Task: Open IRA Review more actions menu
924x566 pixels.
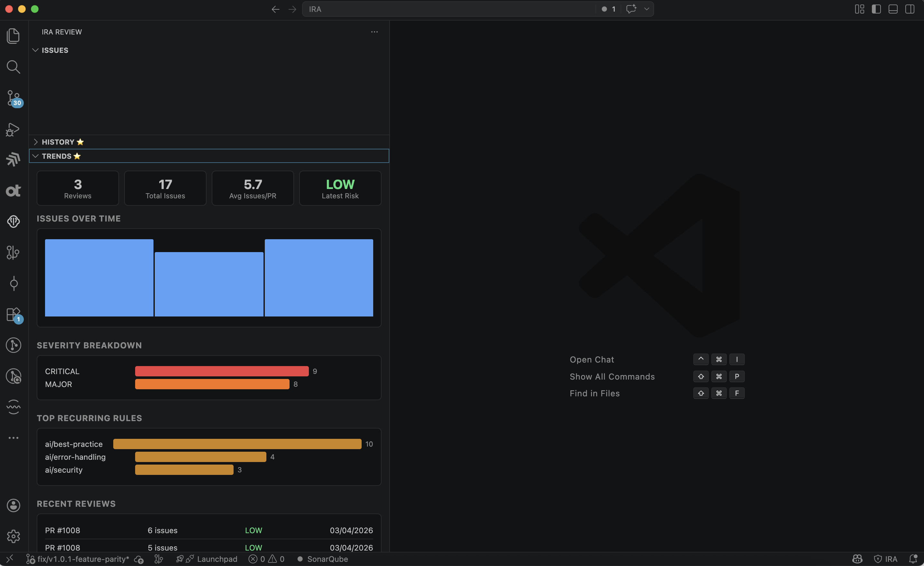Action: tap(374, 32)
